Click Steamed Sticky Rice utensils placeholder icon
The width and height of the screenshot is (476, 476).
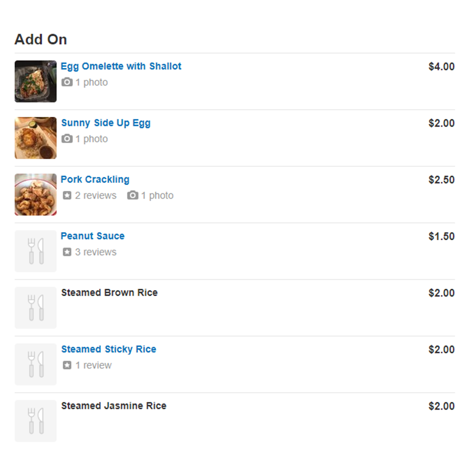(36, 364)
